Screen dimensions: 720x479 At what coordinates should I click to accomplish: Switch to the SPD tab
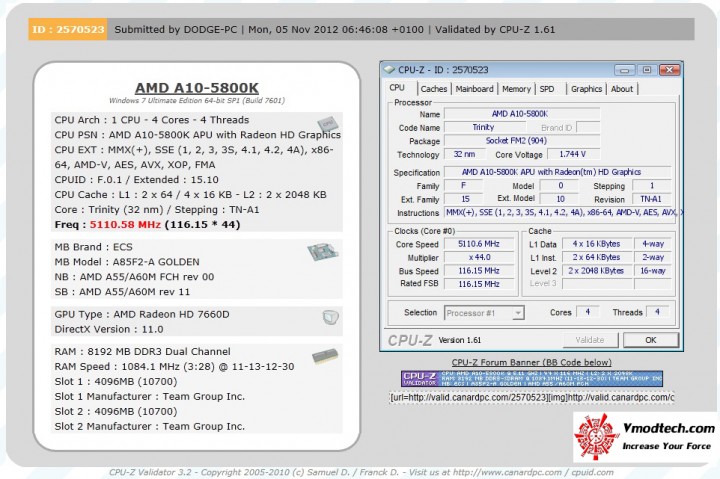coord(547,89)
